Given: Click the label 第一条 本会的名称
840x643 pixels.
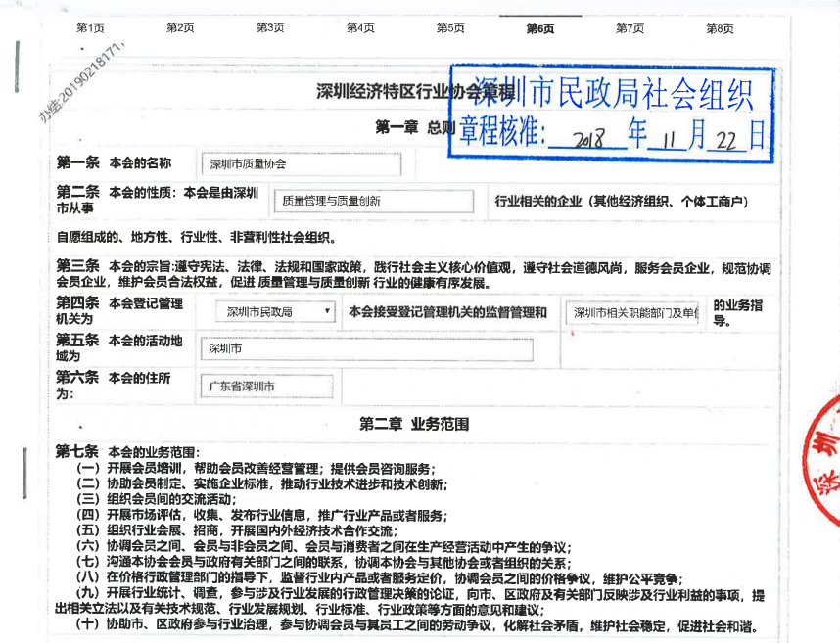Looking at the screenshot, I should tap(114, 162).
